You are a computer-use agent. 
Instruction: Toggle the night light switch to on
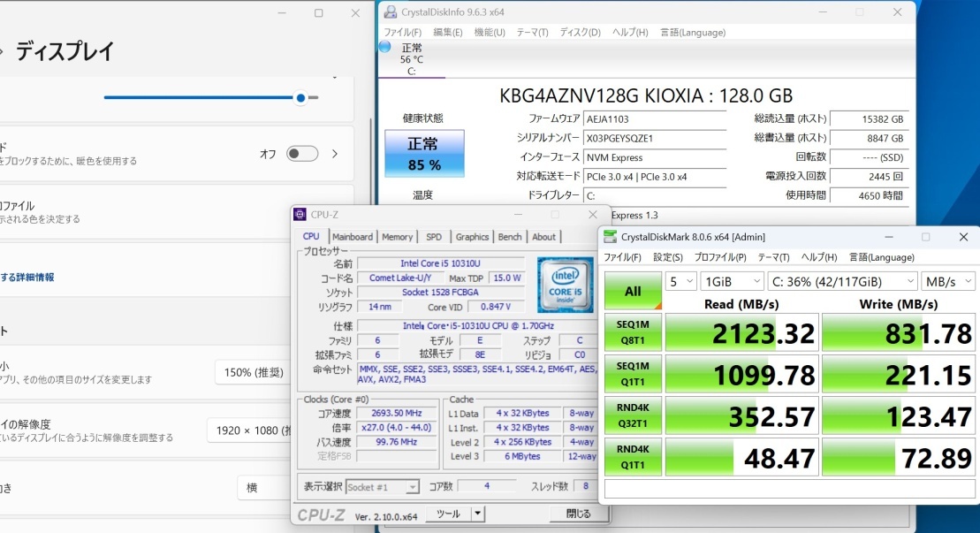pyautogui.click(x=302, y=154)
